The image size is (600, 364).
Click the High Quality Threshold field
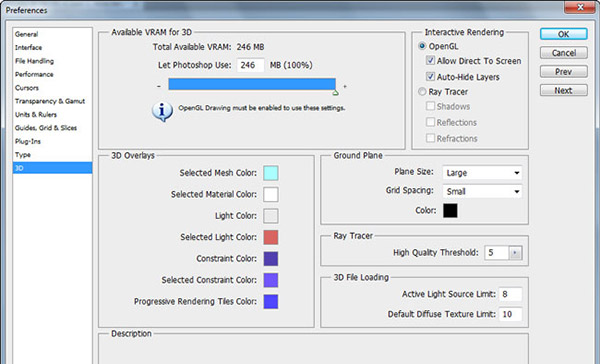tap(497, 253)
